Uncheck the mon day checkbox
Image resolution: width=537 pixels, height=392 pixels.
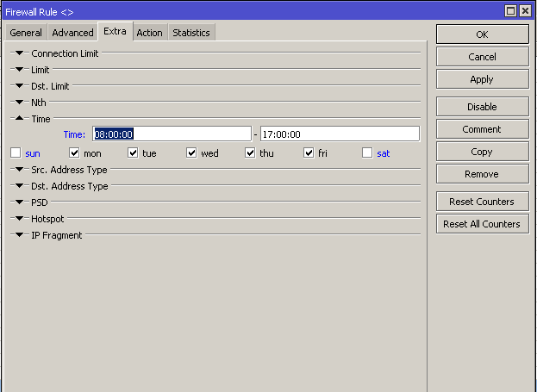[74, 152]
